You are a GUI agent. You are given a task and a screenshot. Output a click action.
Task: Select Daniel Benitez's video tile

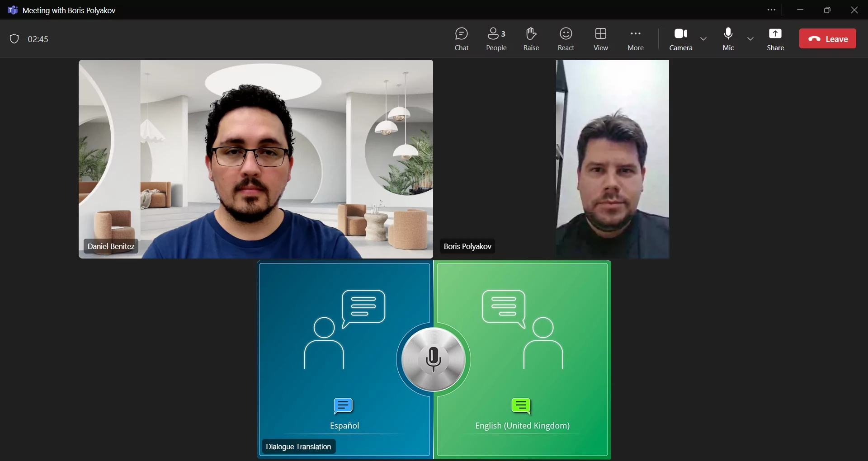[x=255, y=159]
